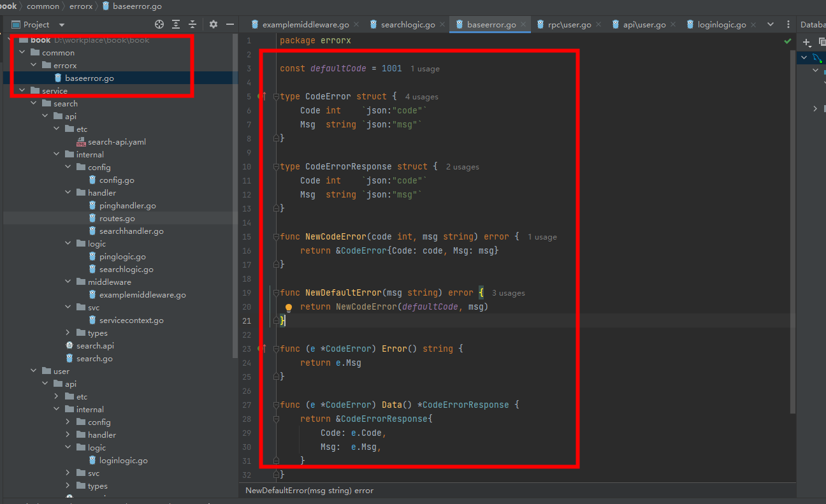Fold the NewCodeError function body
The width and height of the screenshot is (826, 504).
coord(275,236)
